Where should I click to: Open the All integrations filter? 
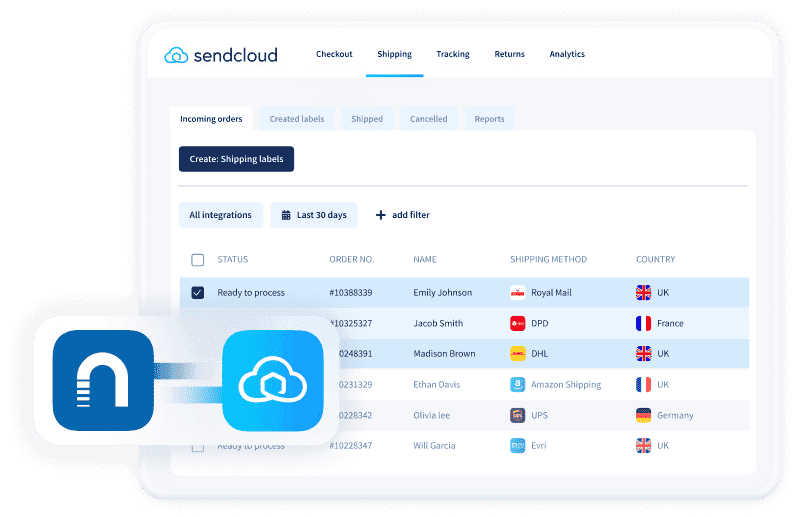[221, 215]
